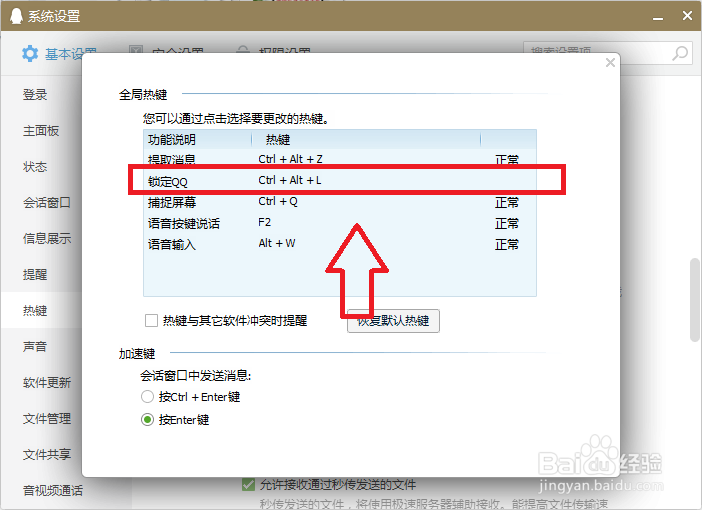Open 音视频通话 in the sidebar
Screen dimensions: 702x510
click(53, 490)
